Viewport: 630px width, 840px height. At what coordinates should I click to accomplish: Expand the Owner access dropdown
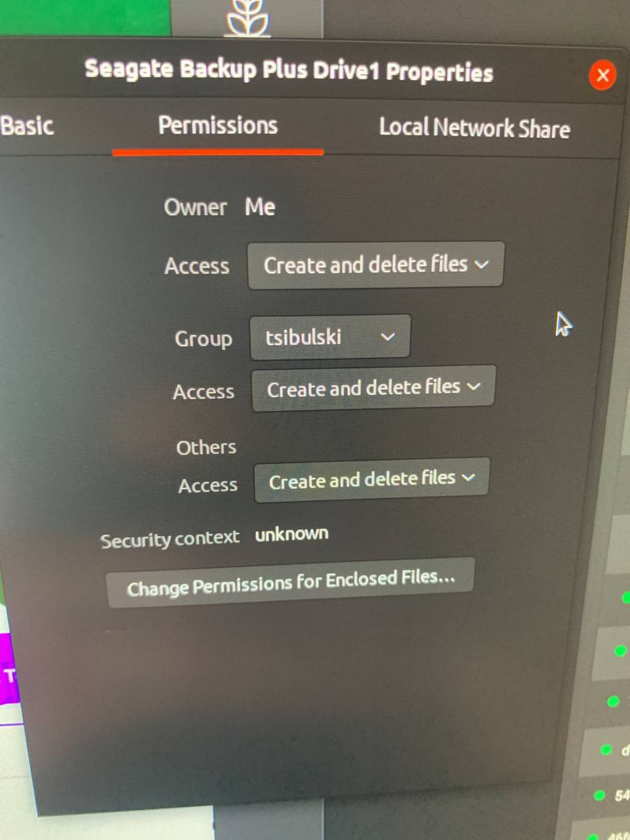click(375, 264)
